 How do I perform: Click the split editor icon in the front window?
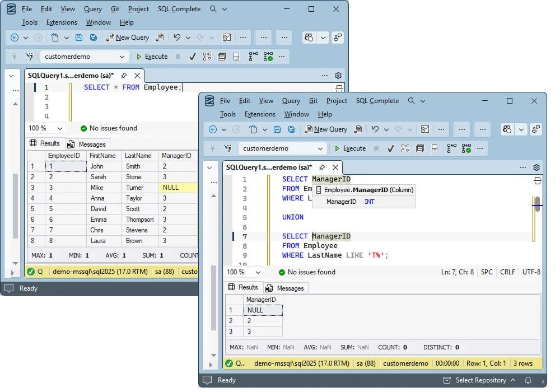(538, 181)
